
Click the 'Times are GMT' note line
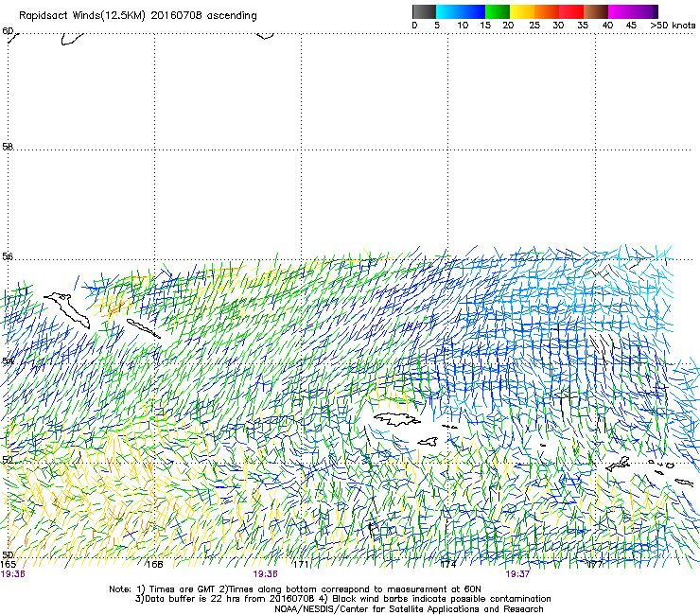(294, 589)
